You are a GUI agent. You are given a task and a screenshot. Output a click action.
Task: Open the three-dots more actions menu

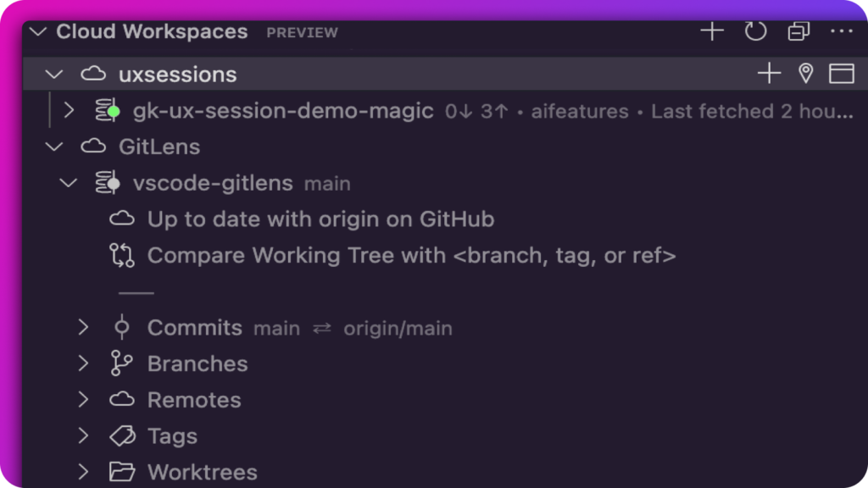pos(842,31)
